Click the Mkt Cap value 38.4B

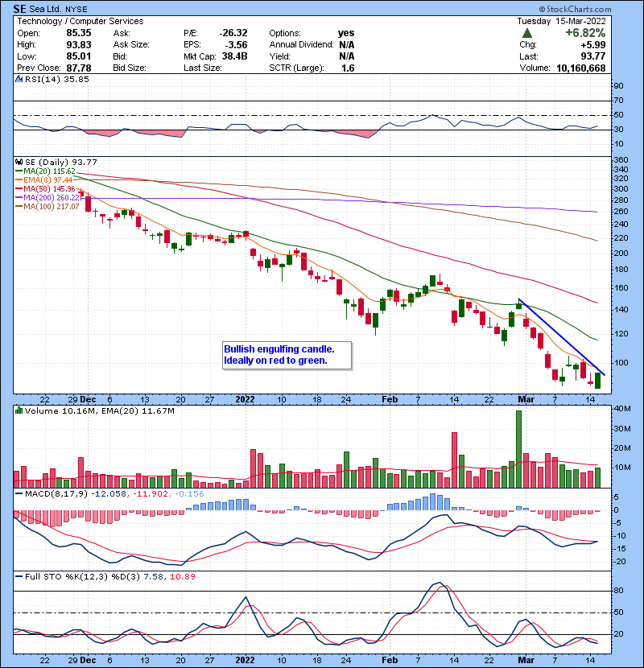point(234,56)
